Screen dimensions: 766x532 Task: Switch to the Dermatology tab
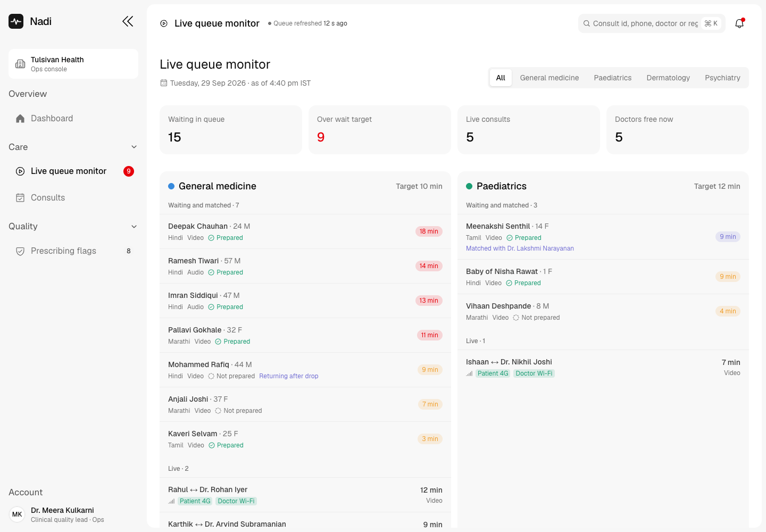[668, 78]
